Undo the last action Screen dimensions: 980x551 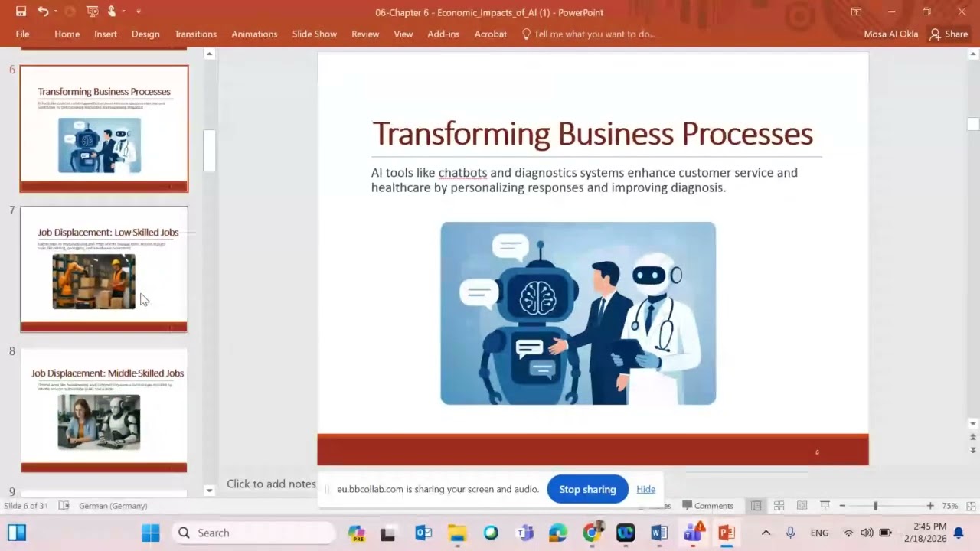43,12
